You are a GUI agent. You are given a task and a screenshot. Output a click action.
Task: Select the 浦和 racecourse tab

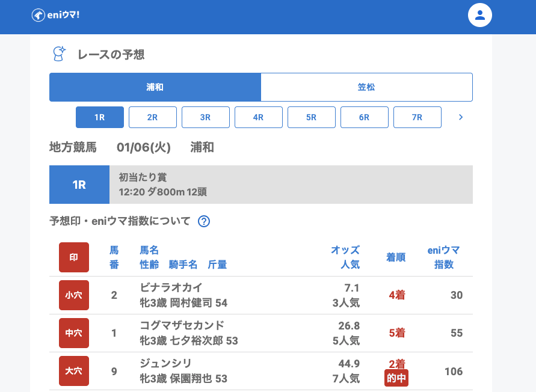click(155, 87)
